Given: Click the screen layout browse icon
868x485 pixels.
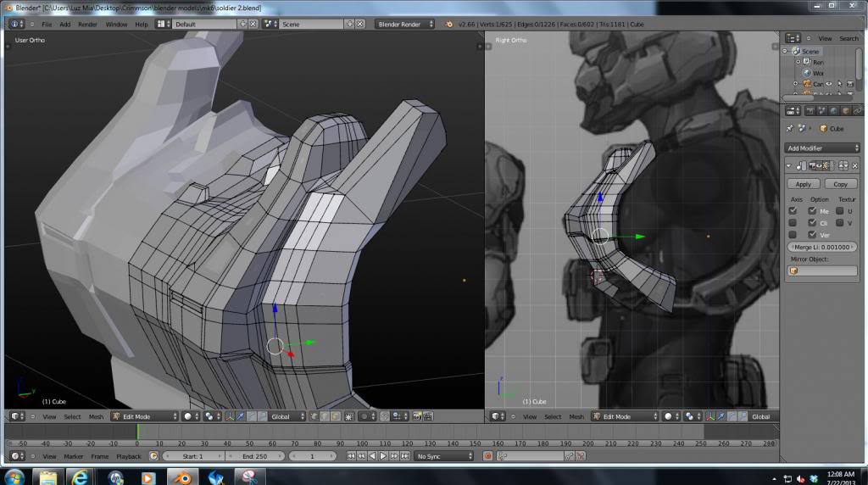Looking at the screenshot, I should point(162,25).
